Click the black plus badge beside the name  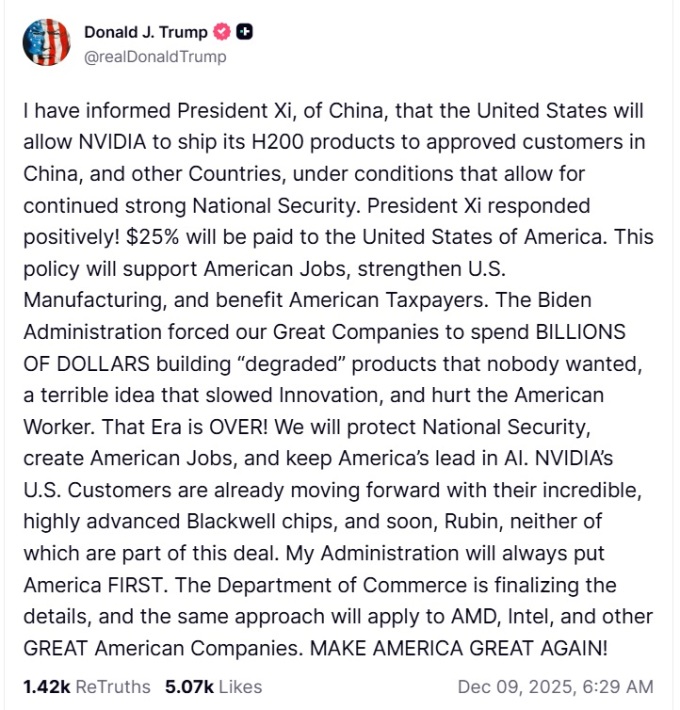(243, 32)
